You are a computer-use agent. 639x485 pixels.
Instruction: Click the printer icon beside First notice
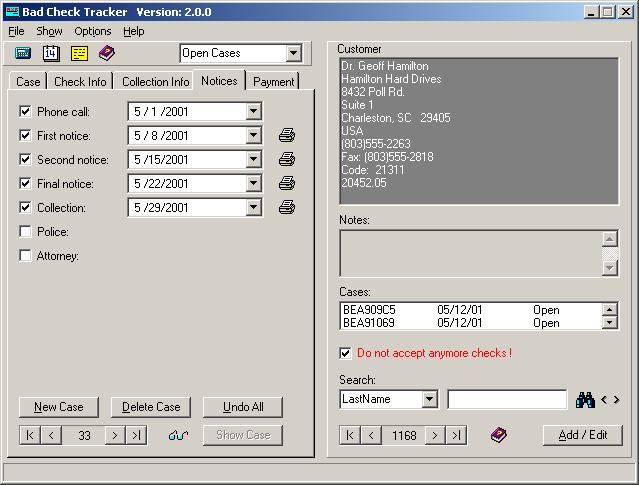point(287,136)
